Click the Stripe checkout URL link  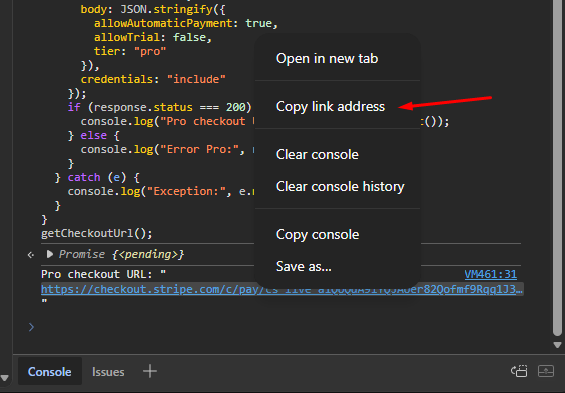point(282,289)
